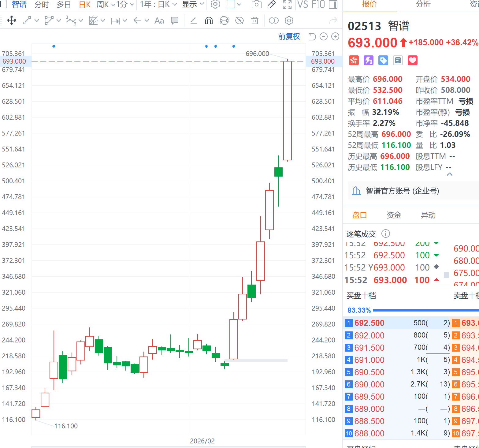Click the 前复权 adjustment link
Screen dimensions: 479x448
[x=289, y=37]
